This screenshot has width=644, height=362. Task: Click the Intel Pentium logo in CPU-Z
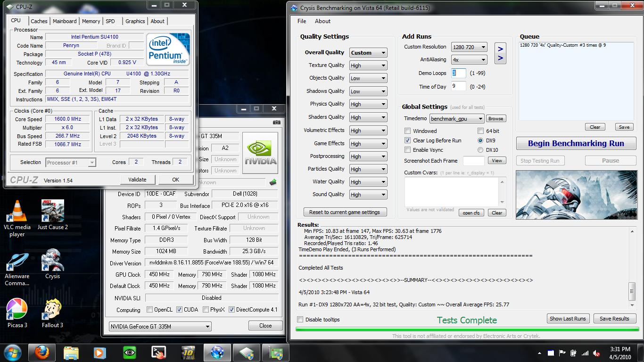pos(168,49)
